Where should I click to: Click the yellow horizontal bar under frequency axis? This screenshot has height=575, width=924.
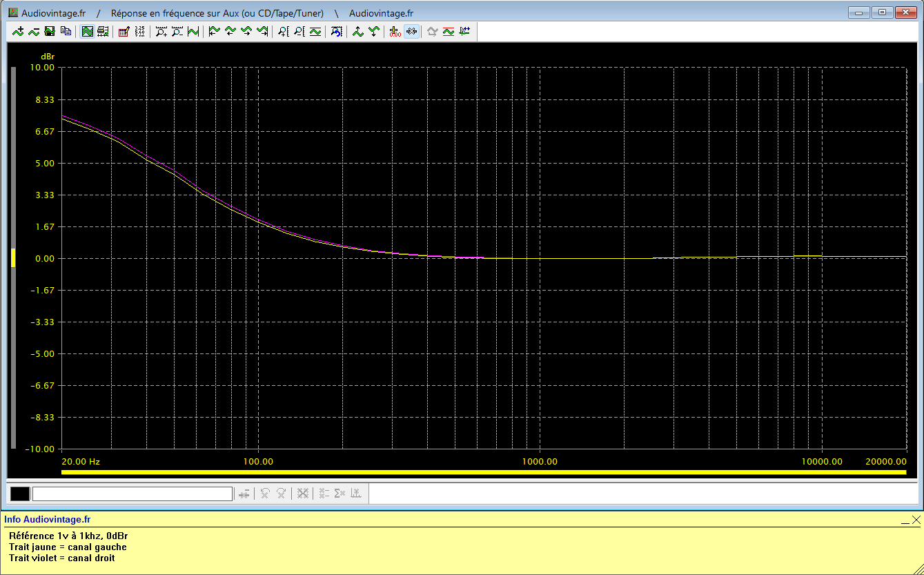483,472
